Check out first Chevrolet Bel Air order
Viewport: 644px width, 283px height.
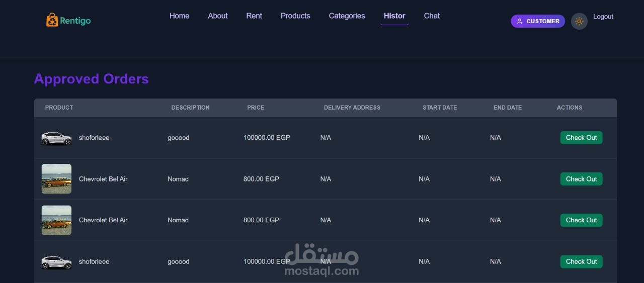pos(581,179)
